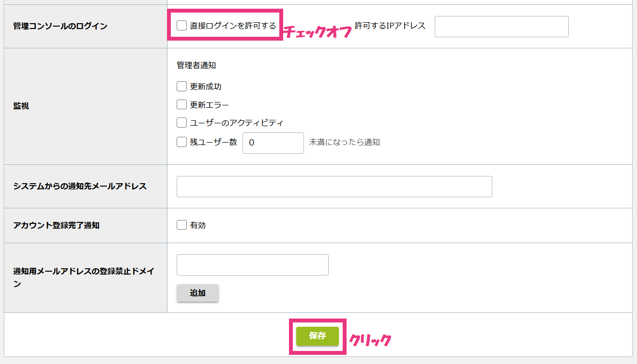This screenshot has width=637, height=364.
Task: Focus the 許可するIPアドレス input field
Action: tap(501, 27)
